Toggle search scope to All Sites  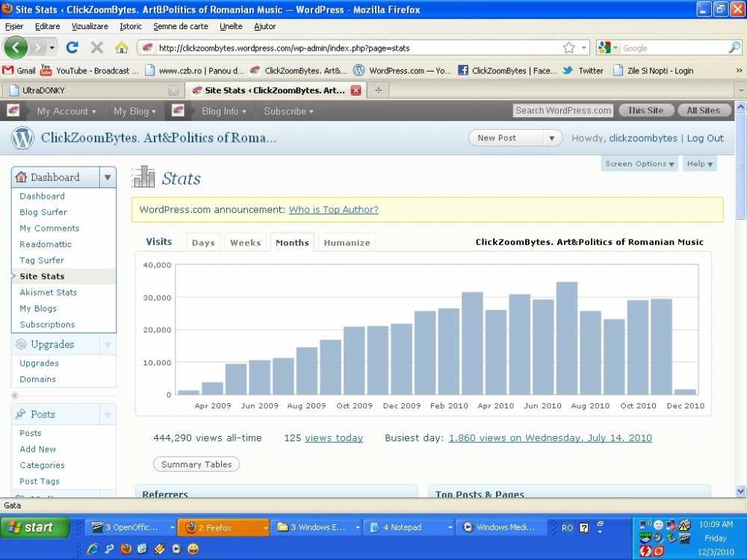[703, 111]
